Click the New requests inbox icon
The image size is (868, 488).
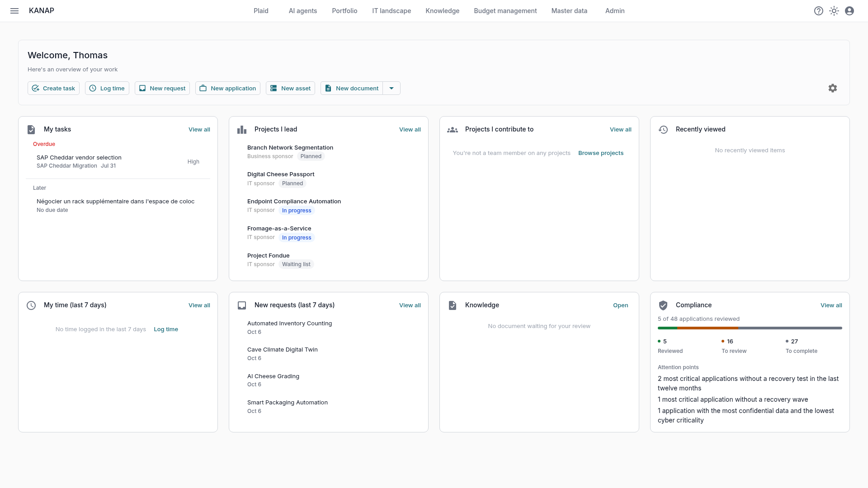click(x=242, y=305)
